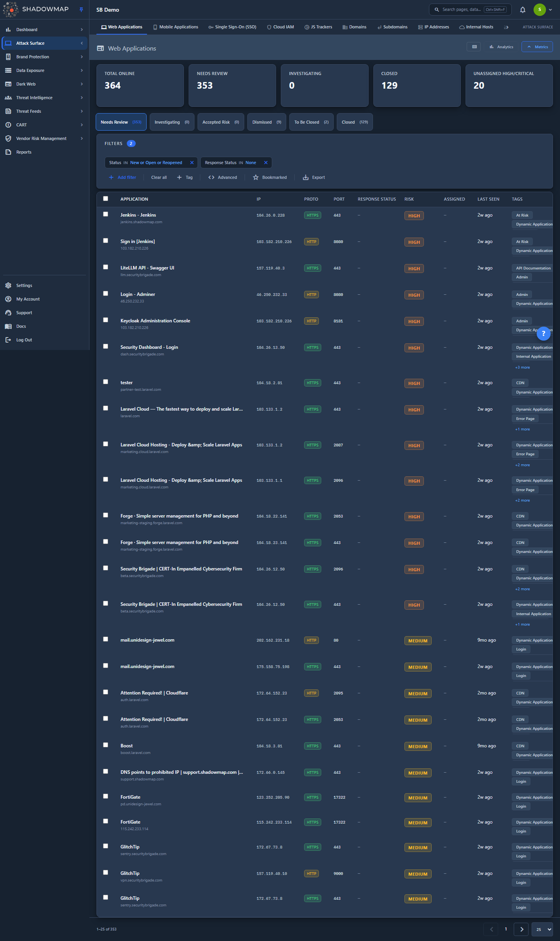Image resolution: width=560 pixels, height=941 pixels.
Task: Remove the Response Status filter X
Action: click(266, 163)
